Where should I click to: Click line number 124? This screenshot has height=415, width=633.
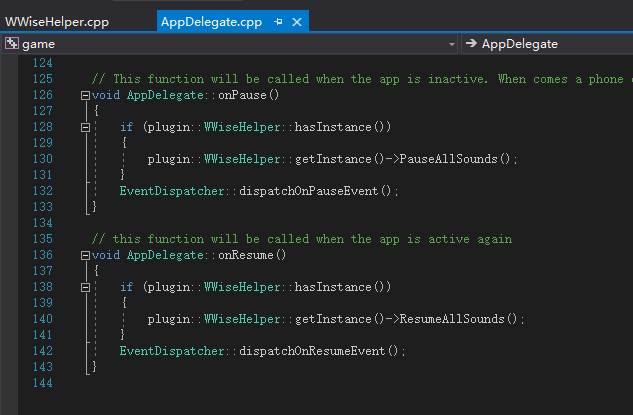tap(42, 63)
